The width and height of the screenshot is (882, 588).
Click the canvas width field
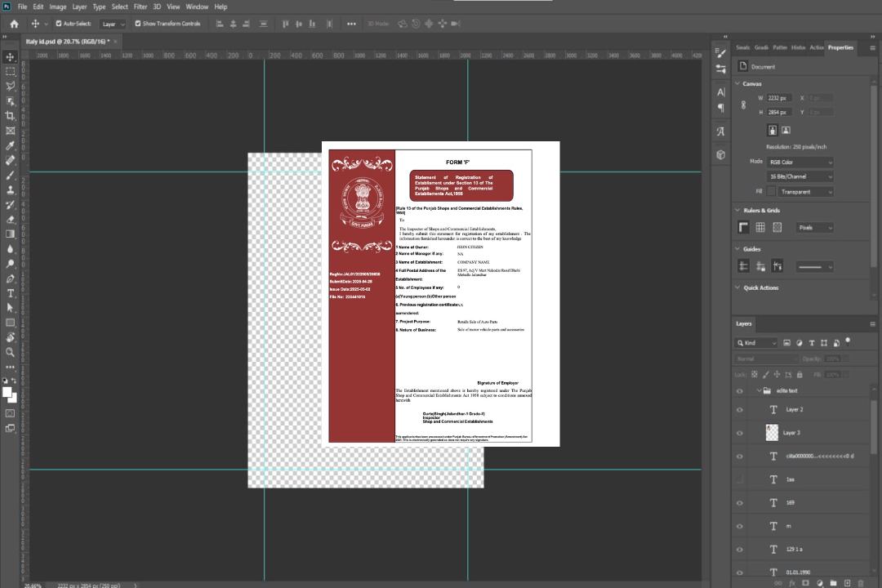point(778,98)
